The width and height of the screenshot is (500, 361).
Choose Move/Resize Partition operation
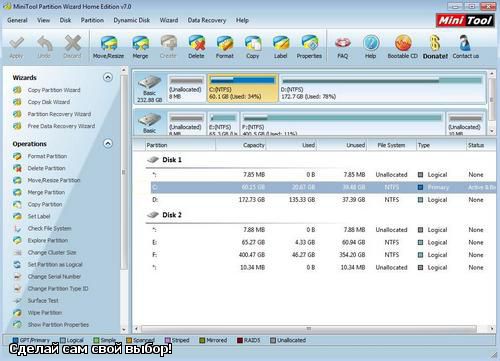click(x=54, y=180)
